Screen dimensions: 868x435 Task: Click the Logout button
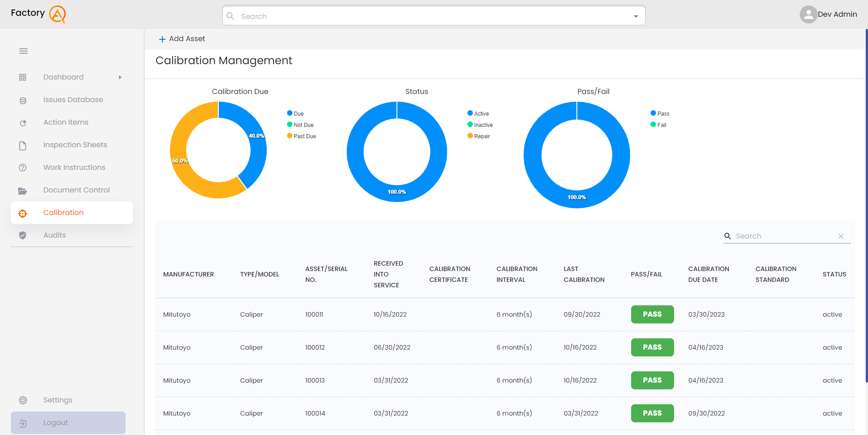68,423
